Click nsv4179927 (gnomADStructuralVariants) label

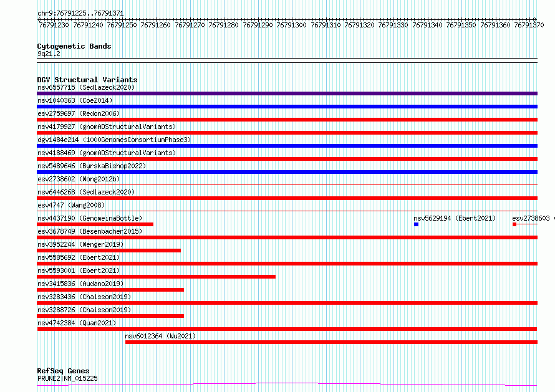[107, 127]
